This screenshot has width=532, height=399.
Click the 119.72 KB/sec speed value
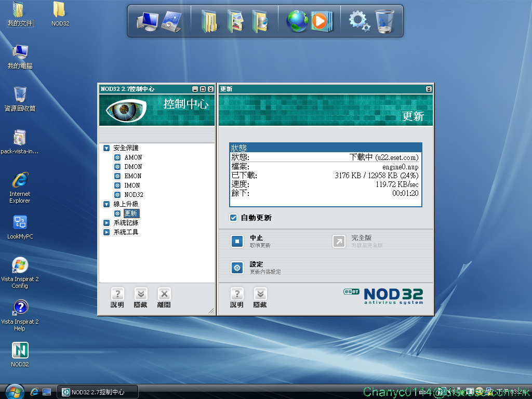(x=397, y=184)
